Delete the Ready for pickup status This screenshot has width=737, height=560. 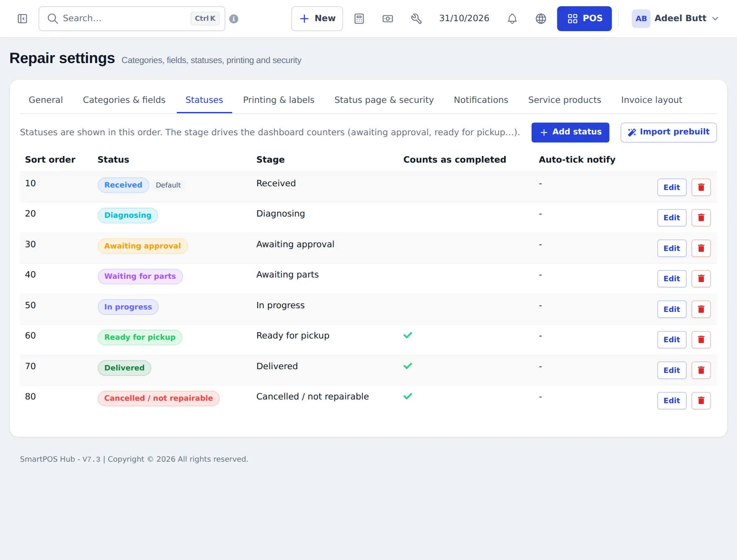click(x=701, y=340)
